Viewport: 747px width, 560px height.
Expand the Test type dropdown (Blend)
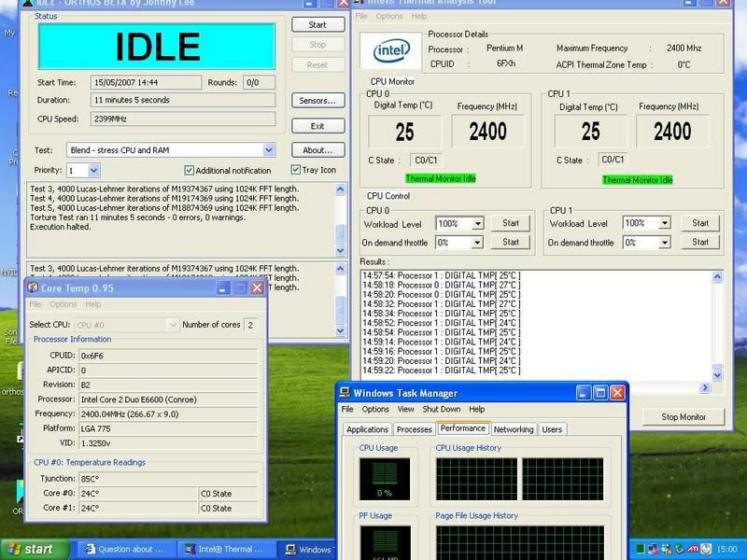coord(269,150)
